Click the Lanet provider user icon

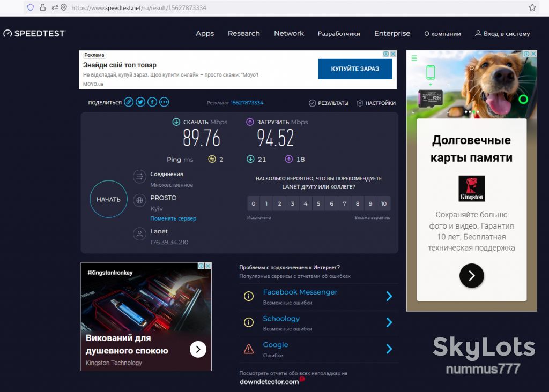point(139,234)
